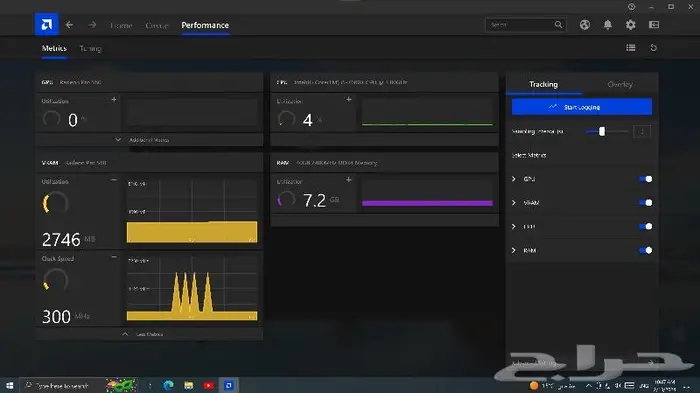Screen dimensions: 700x393
Task: Click the VRAM utilization yellow graph
Action: point(192,211)
